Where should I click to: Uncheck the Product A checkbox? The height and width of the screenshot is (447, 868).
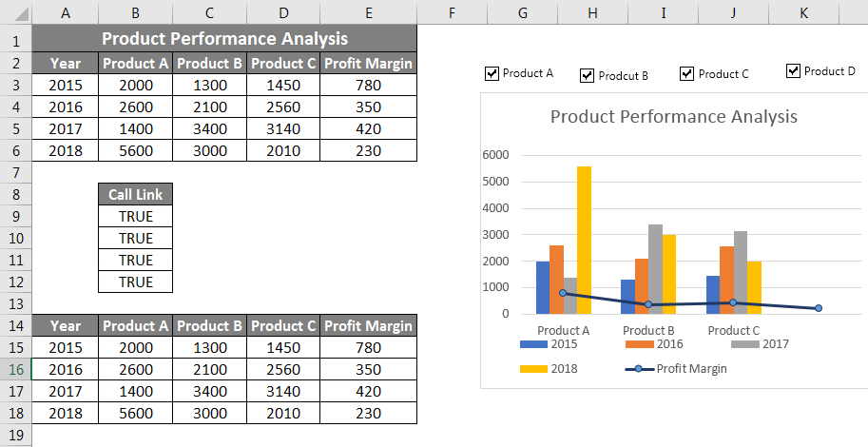tap(492, 73)
